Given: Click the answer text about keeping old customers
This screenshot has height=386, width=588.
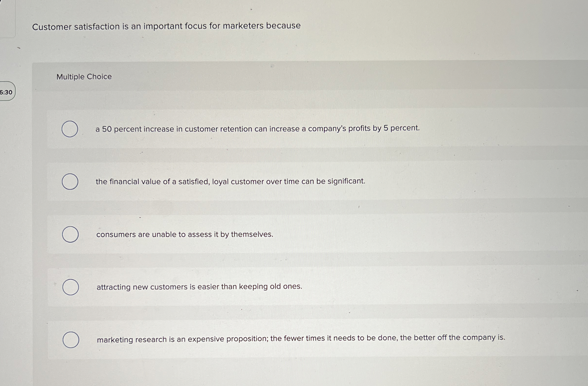Looking at the screenshot, I should point(199,287).
